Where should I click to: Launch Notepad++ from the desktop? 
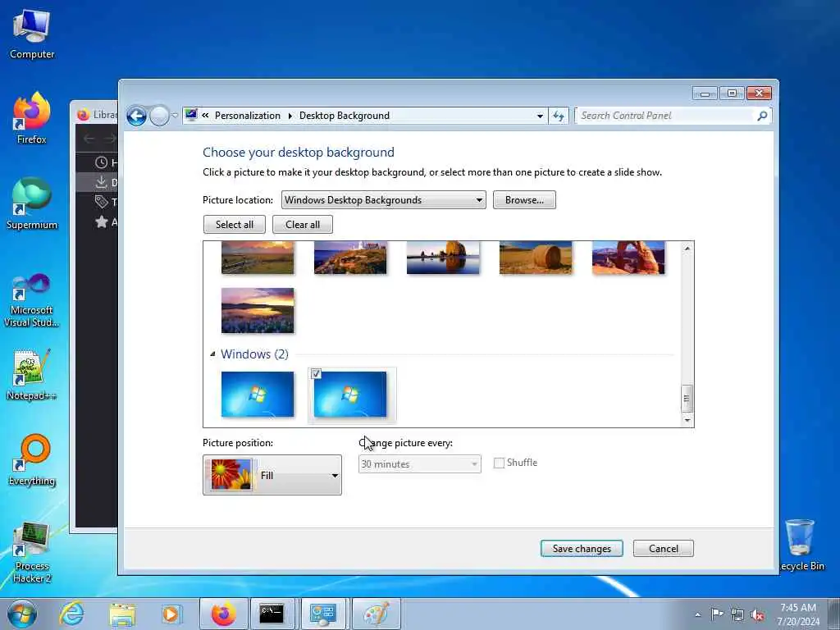pyautogui.click(x=32, y=375)
